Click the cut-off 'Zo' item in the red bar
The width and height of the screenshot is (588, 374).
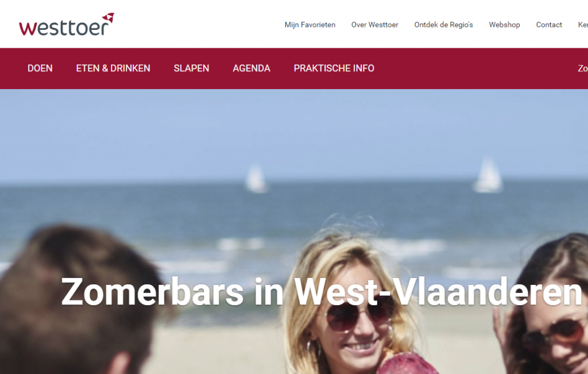point(583,68)
